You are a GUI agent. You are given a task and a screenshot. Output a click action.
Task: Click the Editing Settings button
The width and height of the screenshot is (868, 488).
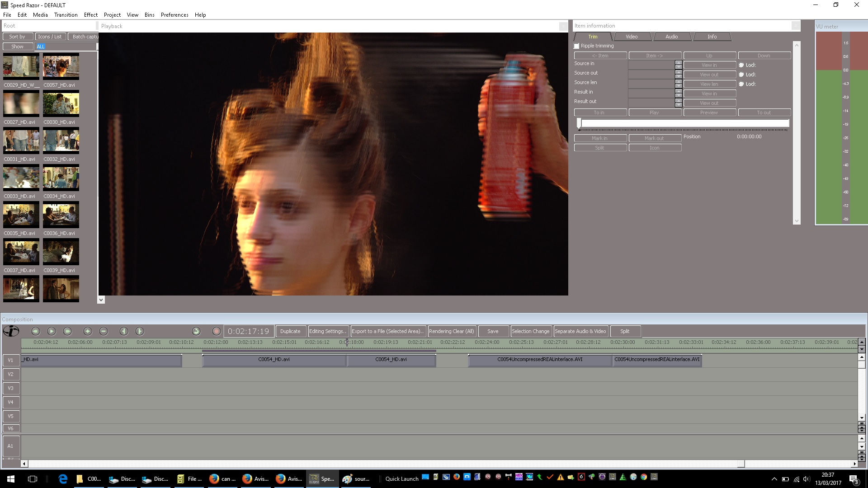[x=327, y=331]
